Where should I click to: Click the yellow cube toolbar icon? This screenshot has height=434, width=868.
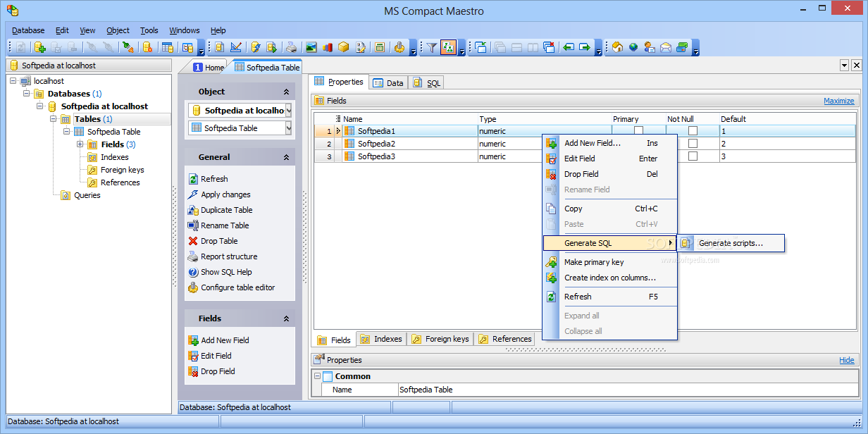(x=344, y=47)
